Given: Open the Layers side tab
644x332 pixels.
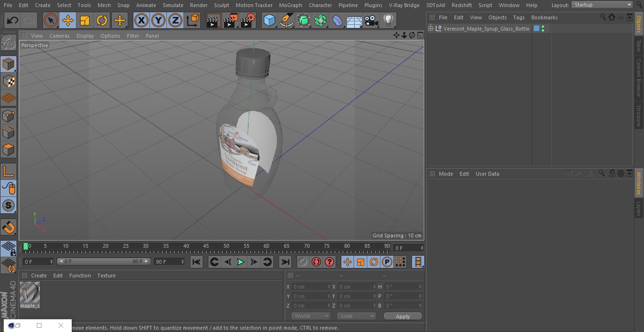Looking at the screenshot, I should pyautogui.click(x=639, y=208).
